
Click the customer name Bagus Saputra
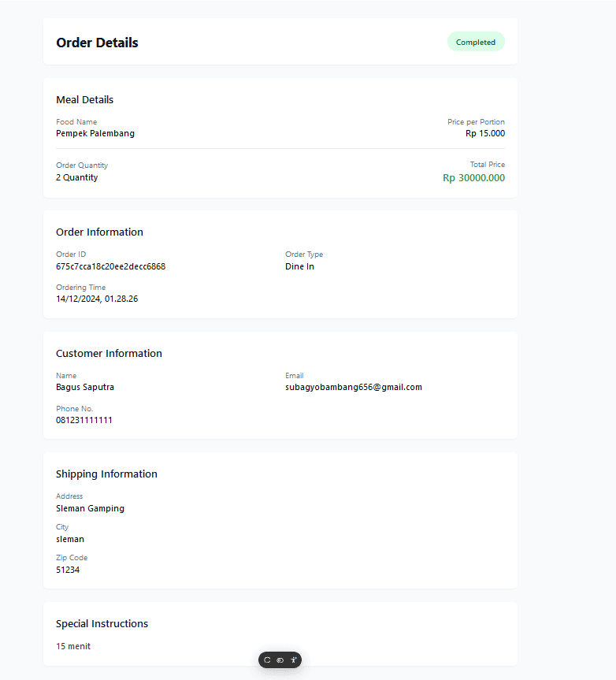click(x=85, y=387)
